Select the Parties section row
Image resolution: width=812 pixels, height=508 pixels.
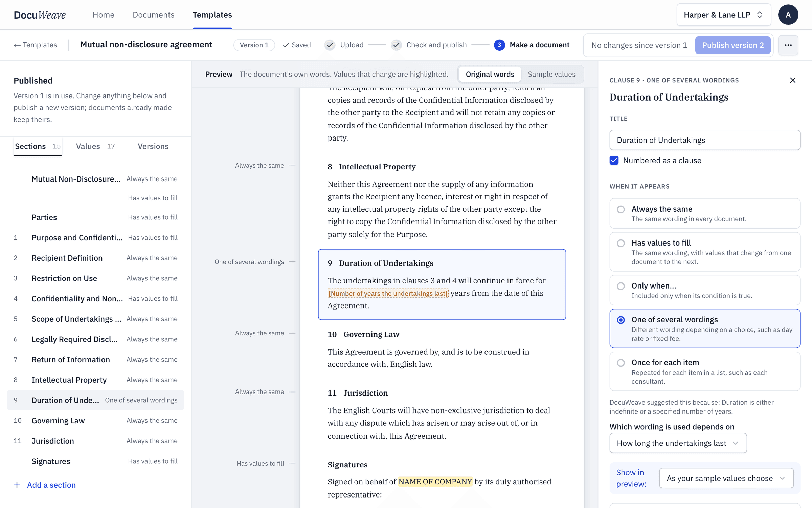click(x=95, y=217)
